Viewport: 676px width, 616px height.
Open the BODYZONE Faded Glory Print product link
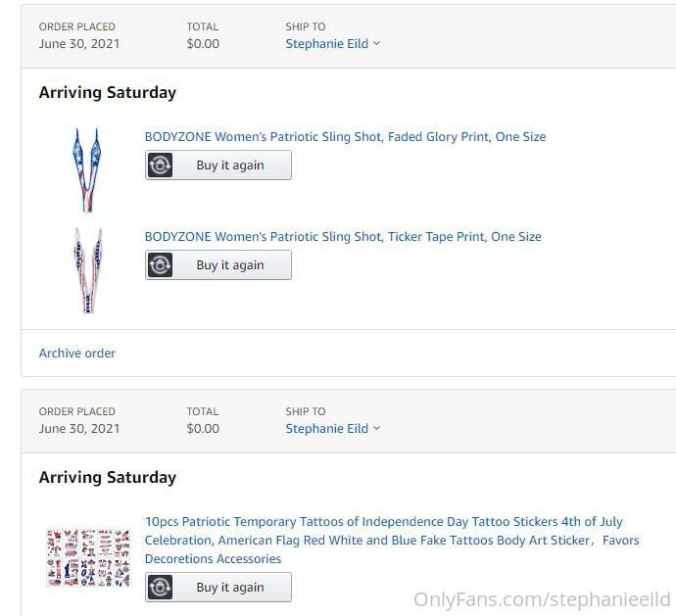pos(345,137)
